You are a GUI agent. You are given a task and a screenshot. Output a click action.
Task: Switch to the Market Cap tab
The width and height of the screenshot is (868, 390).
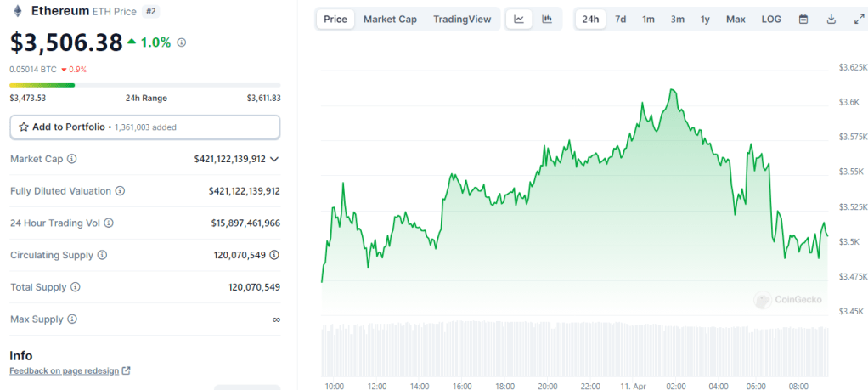[390, 20]
